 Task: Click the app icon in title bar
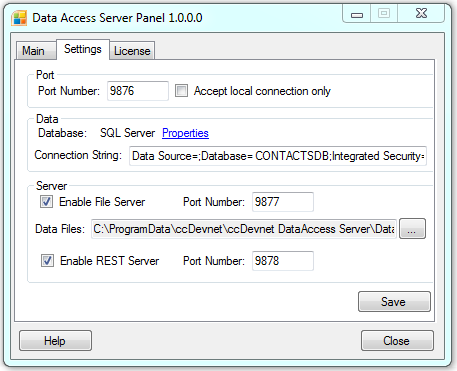tap(19, 18)
